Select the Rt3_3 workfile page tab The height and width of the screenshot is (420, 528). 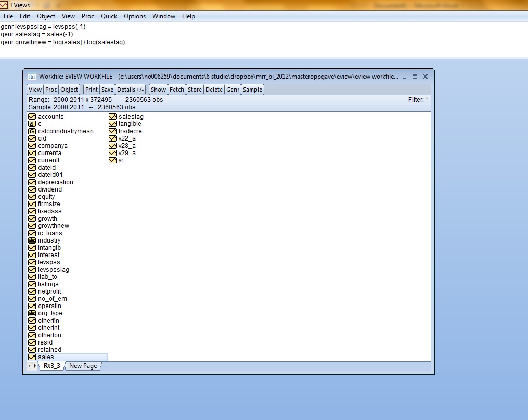click(51, 366)
